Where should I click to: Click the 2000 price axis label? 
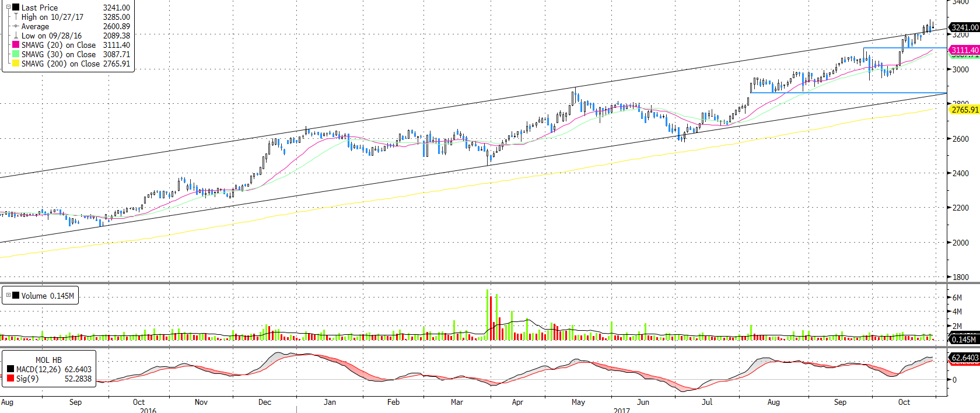pos(961,243)
